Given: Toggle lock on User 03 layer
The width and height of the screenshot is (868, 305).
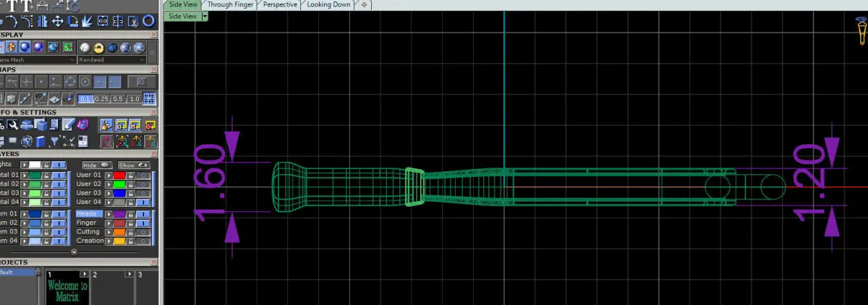Looking at the screenshot, I should 130,193.
